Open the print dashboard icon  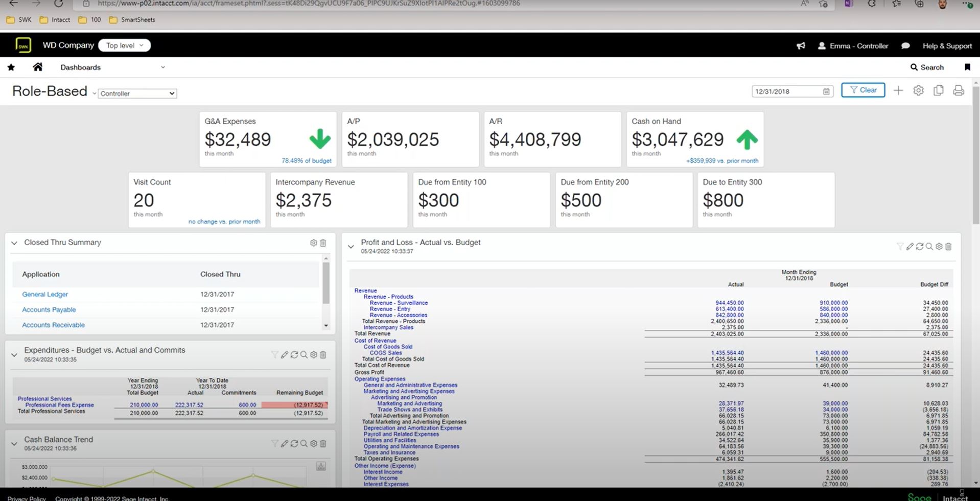[958, 90]
